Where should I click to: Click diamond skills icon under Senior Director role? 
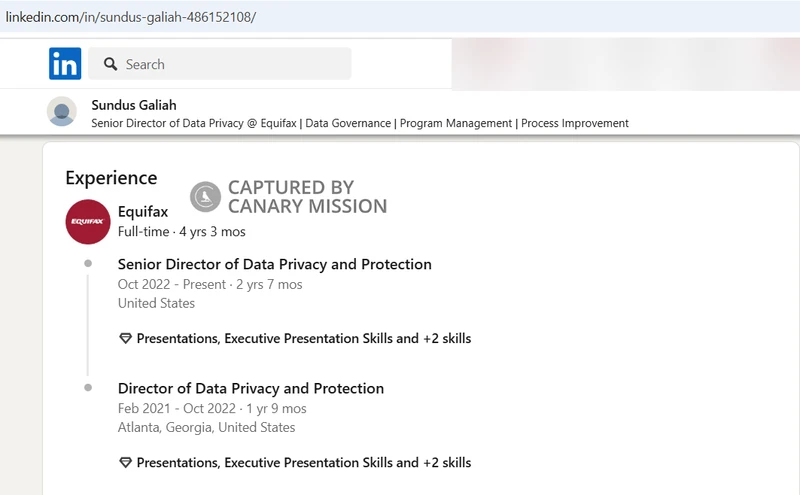(125, 338)
